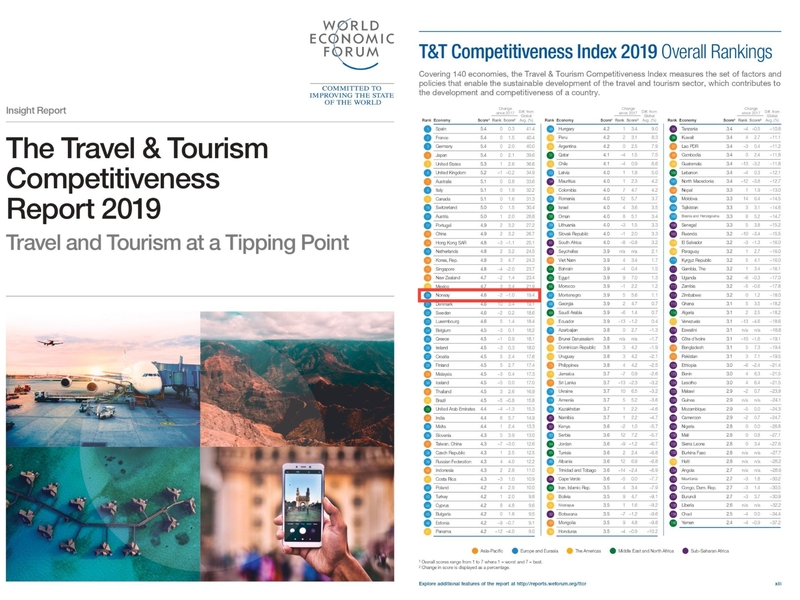Click the Yemen green rank circle
The image size is (800, 600).
pyautogui.click(x=673, y=522)
